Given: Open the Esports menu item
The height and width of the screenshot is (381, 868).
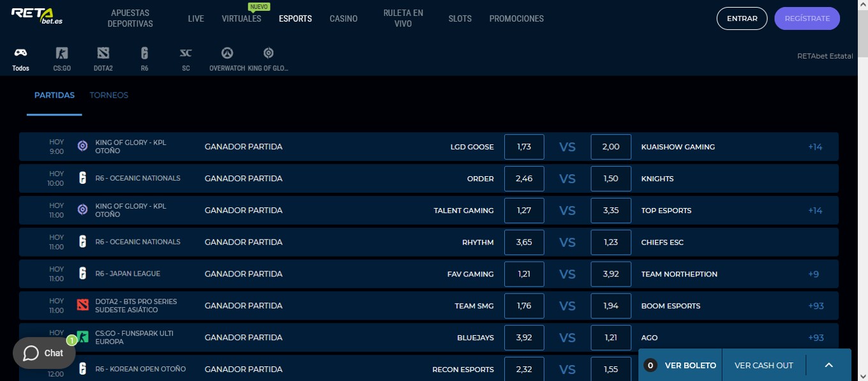Looking at the screenshot, I should click(296, 19).
